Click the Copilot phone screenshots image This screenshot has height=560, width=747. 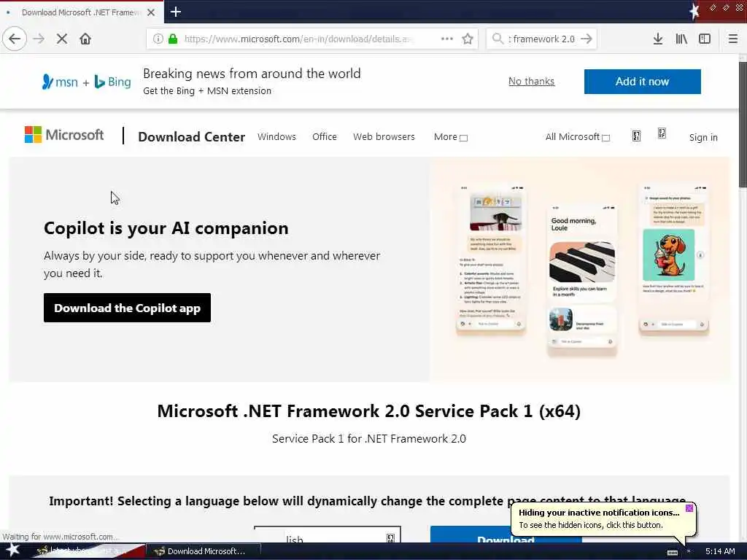pos(580,269)
